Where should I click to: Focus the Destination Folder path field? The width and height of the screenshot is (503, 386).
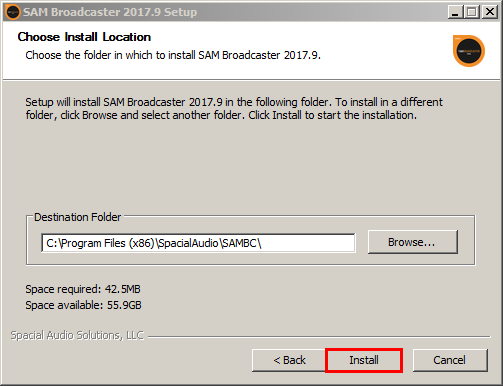(x=198, y=243)
